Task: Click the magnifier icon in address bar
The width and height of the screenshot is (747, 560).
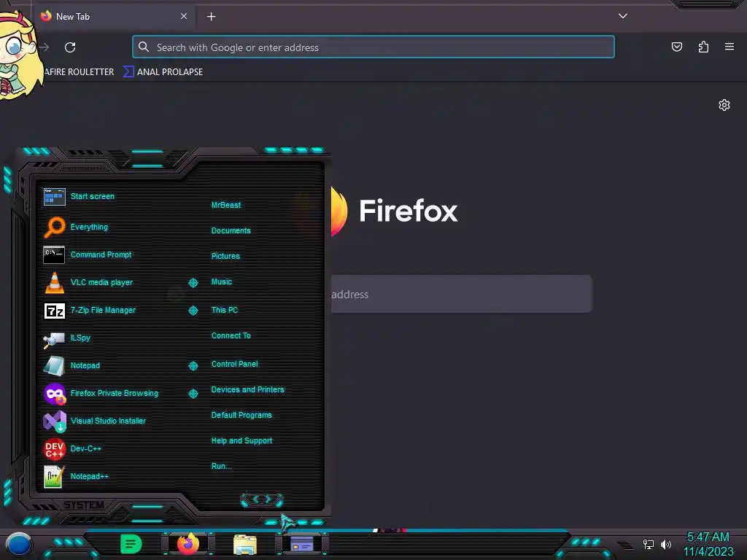Action: coord(144,47)
